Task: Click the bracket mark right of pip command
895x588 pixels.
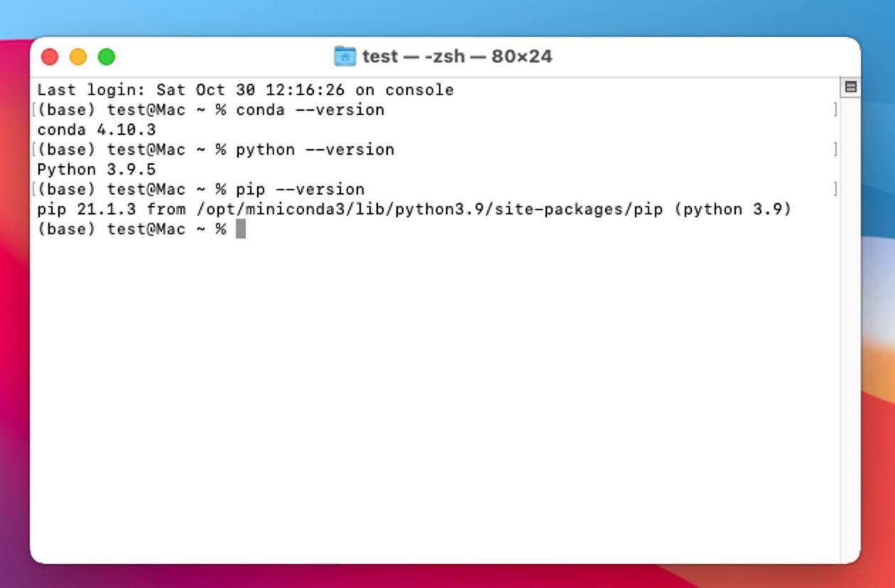Action: point(835,189)
